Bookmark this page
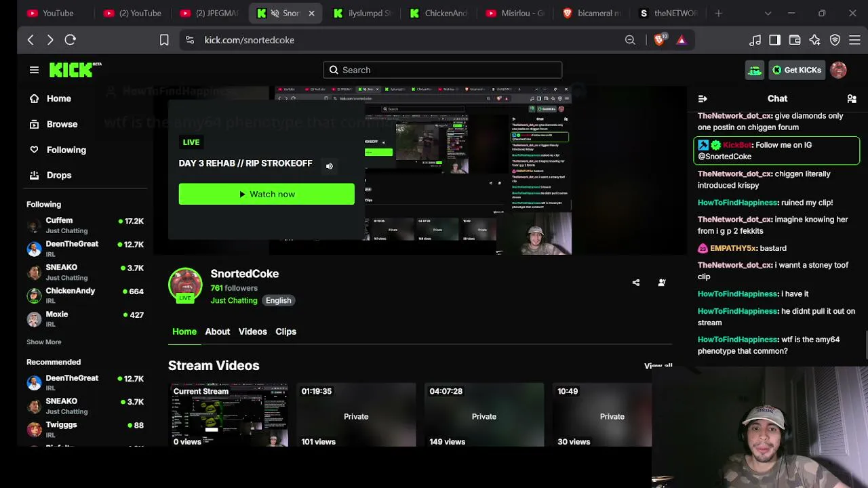 coord(164,40)
